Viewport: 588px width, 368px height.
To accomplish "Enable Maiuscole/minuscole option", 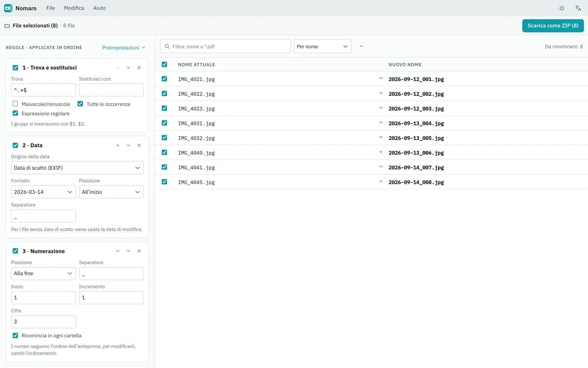I will pos(15,104).
